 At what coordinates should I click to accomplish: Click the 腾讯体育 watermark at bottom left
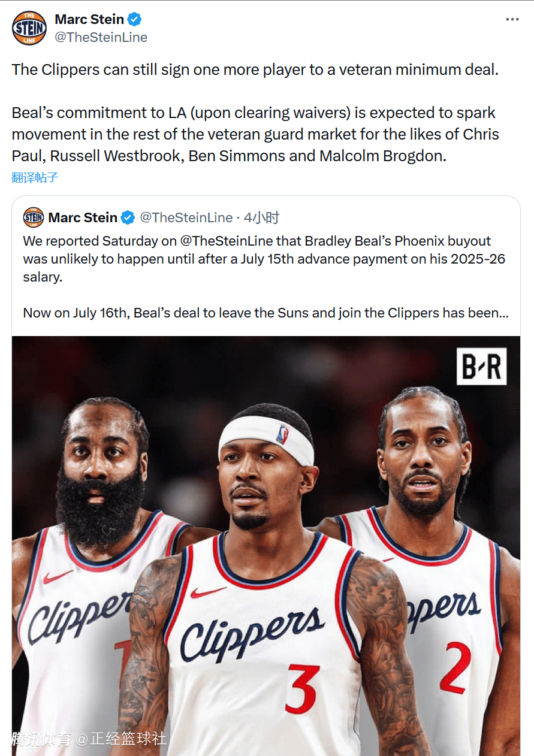41,739
